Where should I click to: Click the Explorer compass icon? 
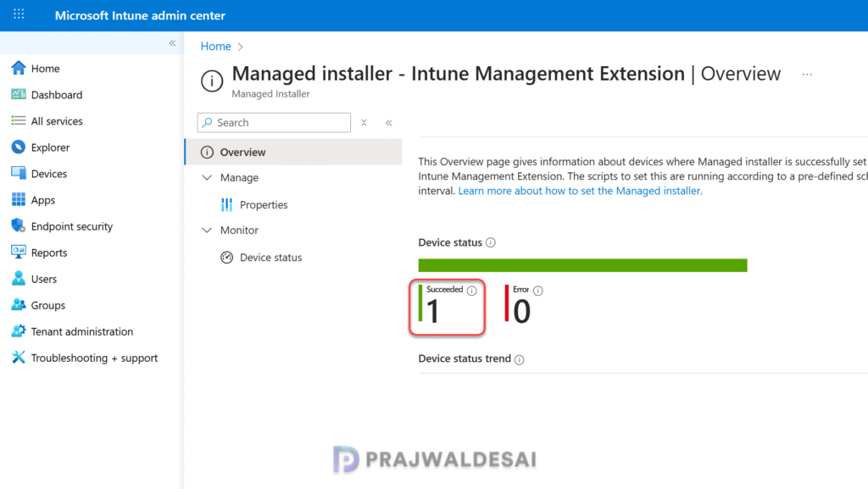tap(19, 147)
